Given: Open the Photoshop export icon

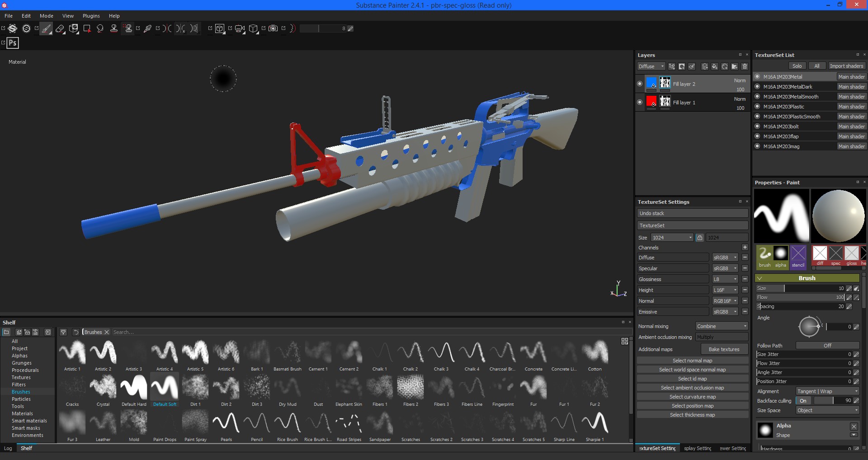Looking at the screenshot, I should (x=13, y=43).
